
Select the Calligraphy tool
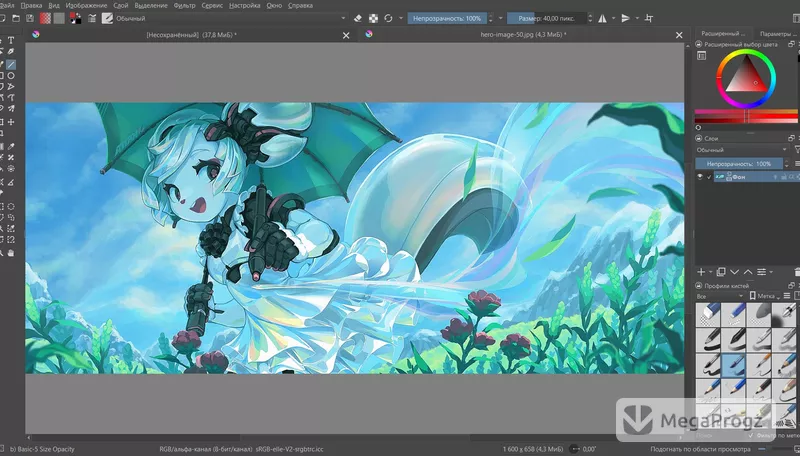(11, 52)
